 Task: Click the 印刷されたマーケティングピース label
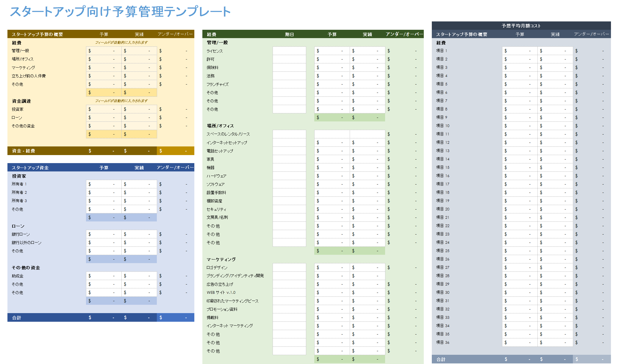232,301
